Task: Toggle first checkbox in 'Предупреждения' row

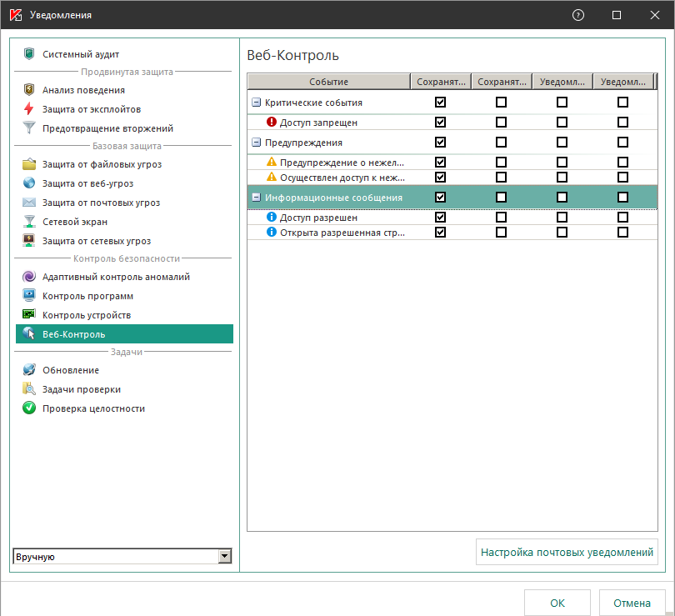Action: coord(440,143)
